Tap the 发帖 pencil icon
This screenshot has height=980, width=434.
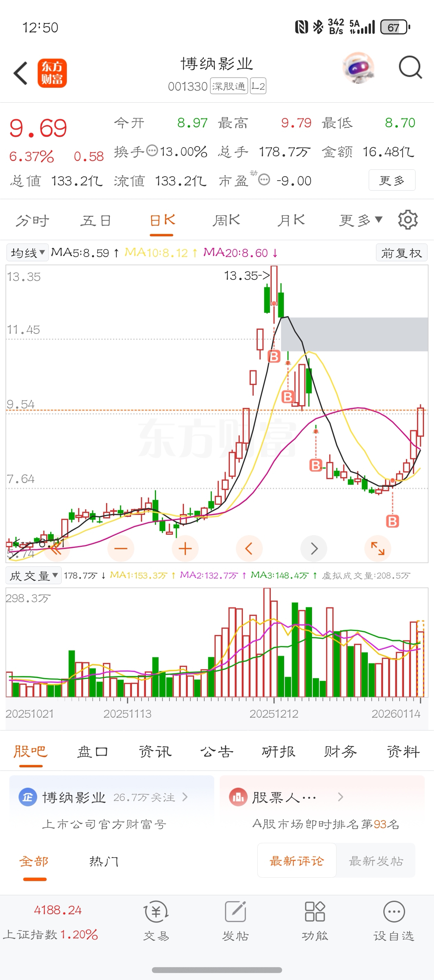pyautogui.click(x=236, y=911)
